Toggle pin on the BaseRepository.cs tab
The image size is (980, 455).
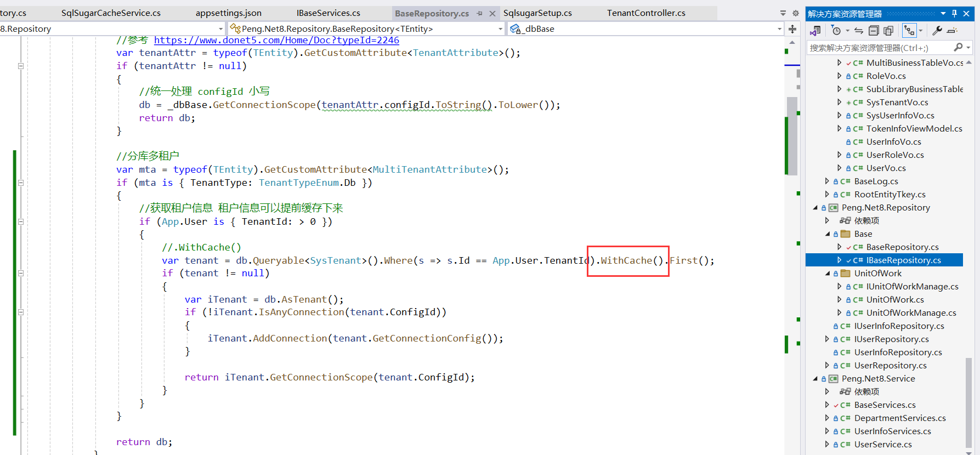(x=480, y=13)
